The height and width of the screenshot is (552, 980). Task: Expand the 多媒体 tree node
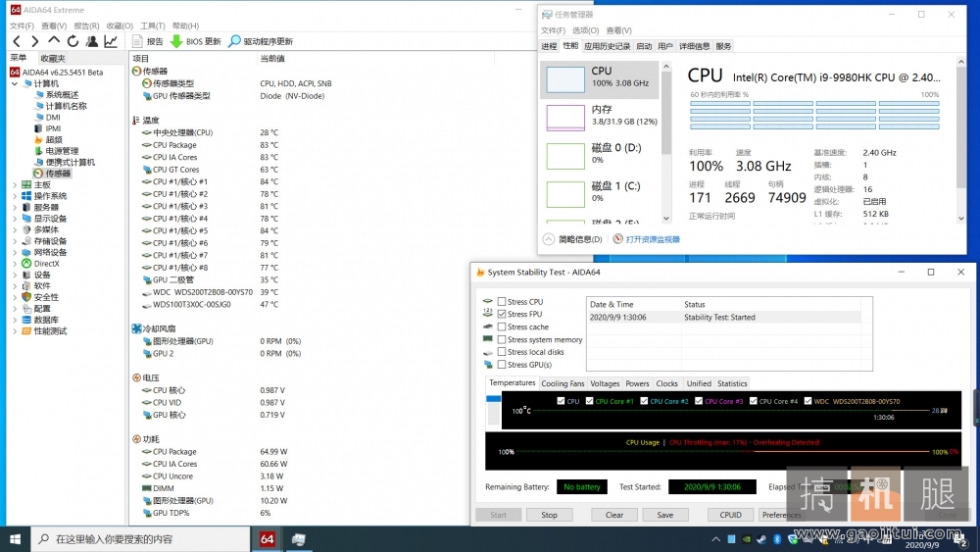coord(15,230)
